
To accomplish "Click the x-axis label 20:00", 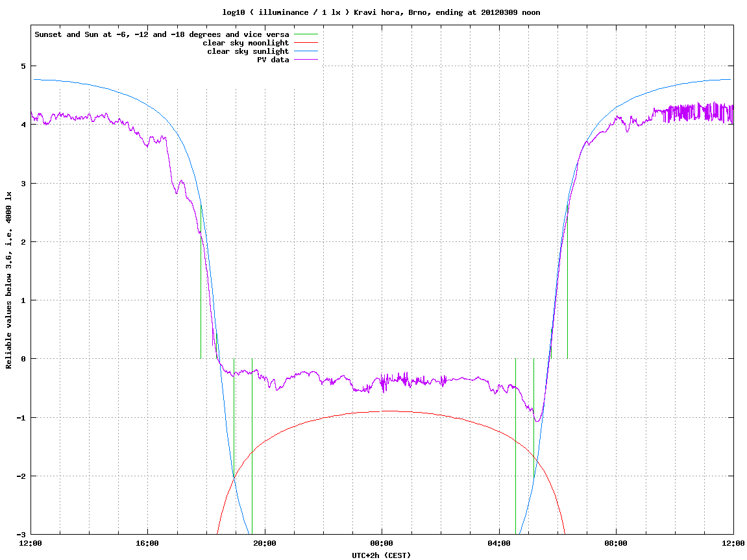I will (x=265, y=543).
